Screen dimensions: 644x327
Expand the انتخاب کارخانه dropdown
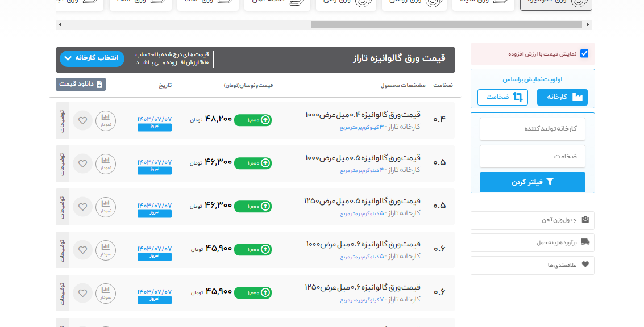(x=91, y=58)
